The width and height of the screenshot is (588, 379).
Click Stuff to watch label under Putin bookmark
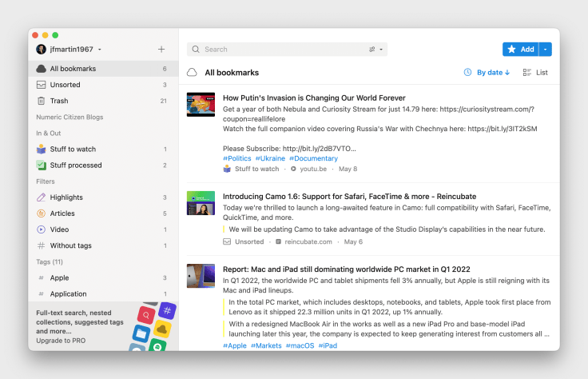(257, 169)
